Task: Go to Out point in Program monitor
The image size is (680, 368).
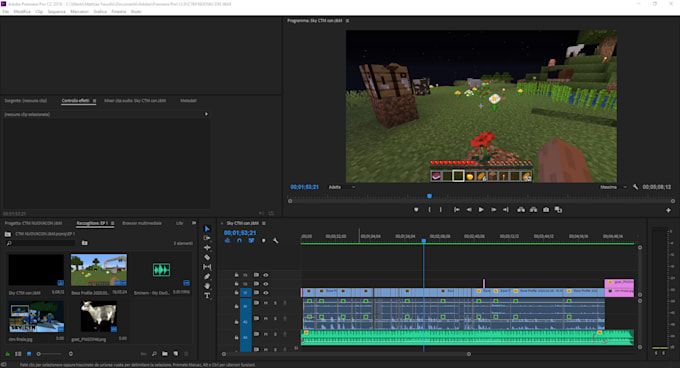Action: coord(506,210)
